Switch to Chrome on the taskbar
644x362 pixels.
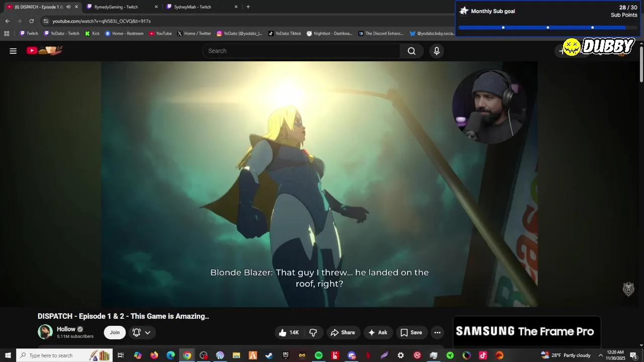click(187, 355)
